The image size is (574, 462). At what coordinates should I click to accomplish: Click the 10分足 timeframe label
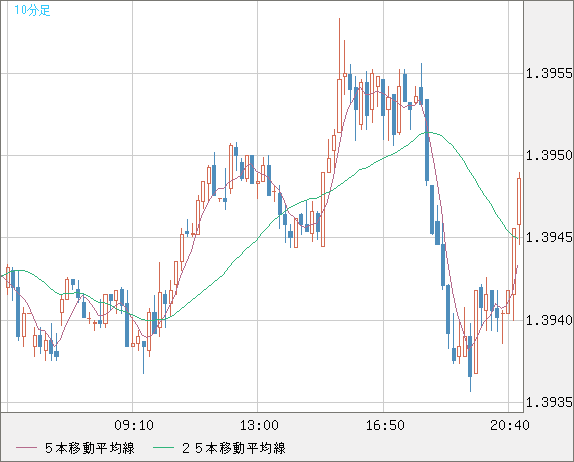point(32,10)
